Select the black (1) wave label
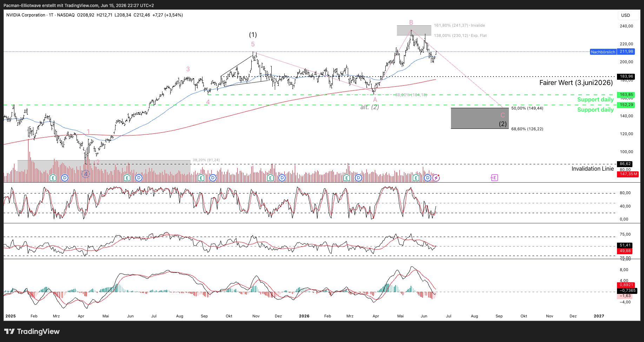This screenshot has width=644, height=342. (253, 35)
